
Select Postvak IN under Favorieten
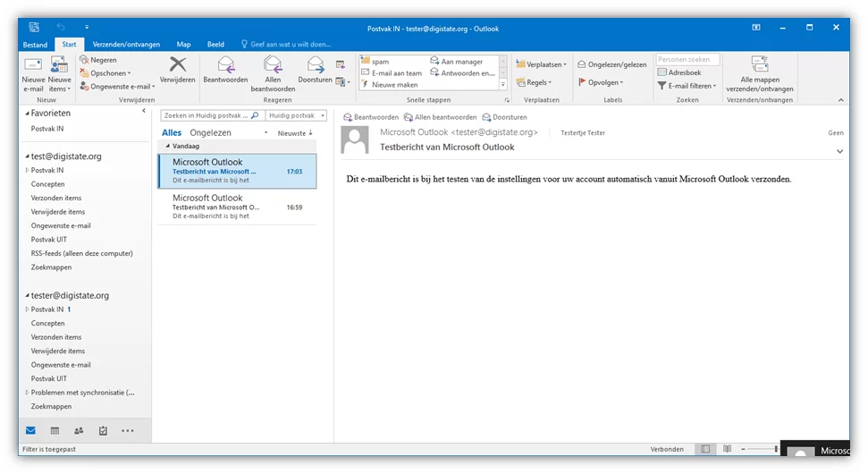pyautogui.click(x=47, y=129)
